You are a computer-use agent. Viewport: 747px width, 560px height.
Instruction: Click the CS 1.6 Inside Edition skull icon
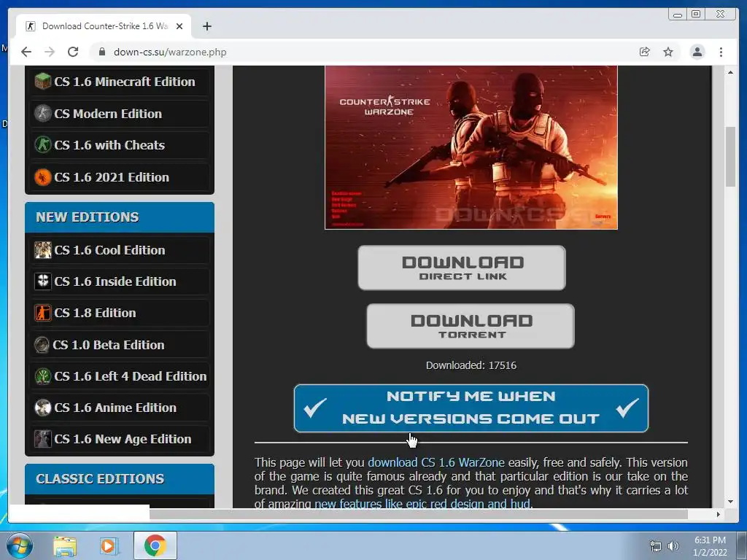(x=43, y=281)
